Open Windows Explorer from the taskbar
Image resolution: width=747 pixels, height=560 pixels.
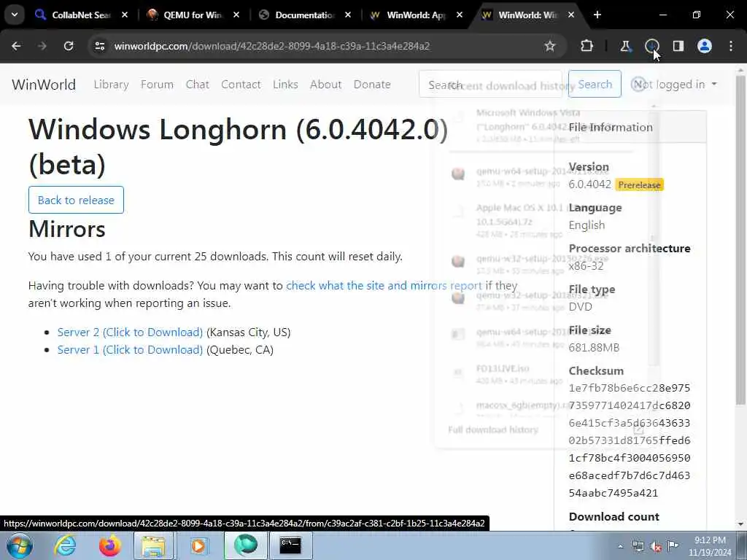[153, 545]
